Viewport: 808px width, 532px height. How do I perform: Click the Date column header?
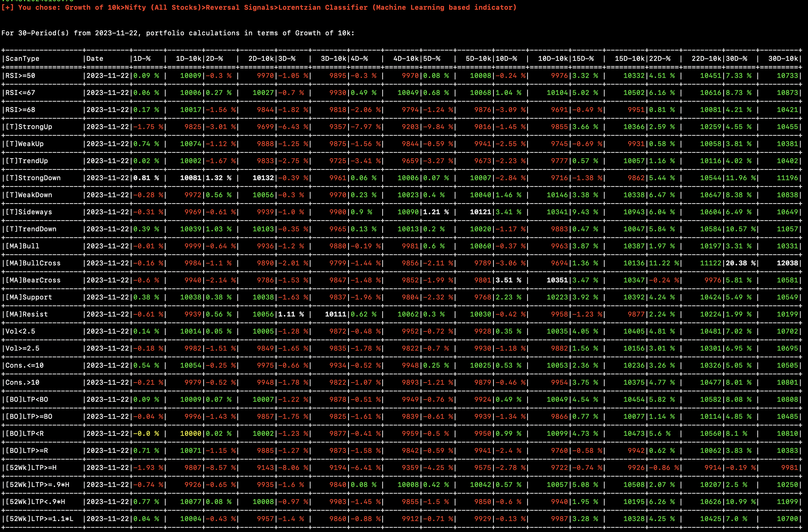coord(95,58)
